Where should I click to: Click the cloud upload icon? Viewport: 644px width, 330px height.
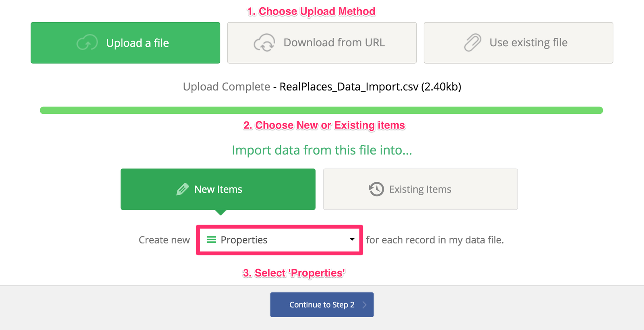click(87, 42)
